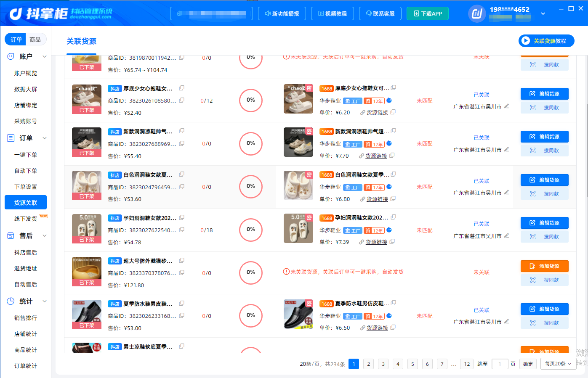Viewport: 588px width, 378px height.
Task: Click the 抖掌柜 logo
Action: 61,13
